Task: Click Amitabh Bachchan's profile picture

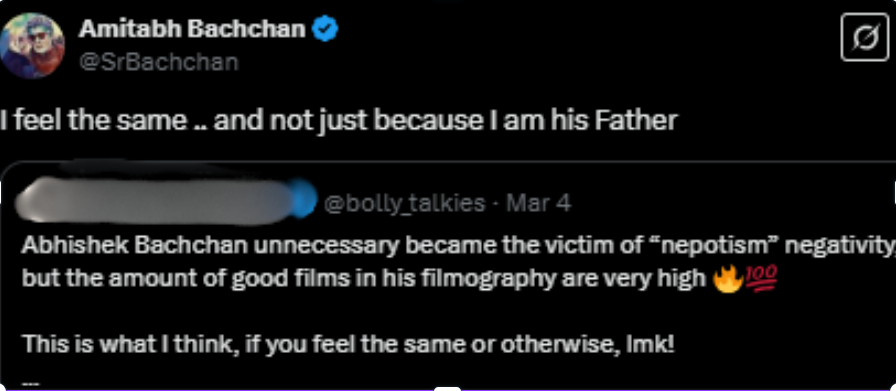Action: (31, 45)
